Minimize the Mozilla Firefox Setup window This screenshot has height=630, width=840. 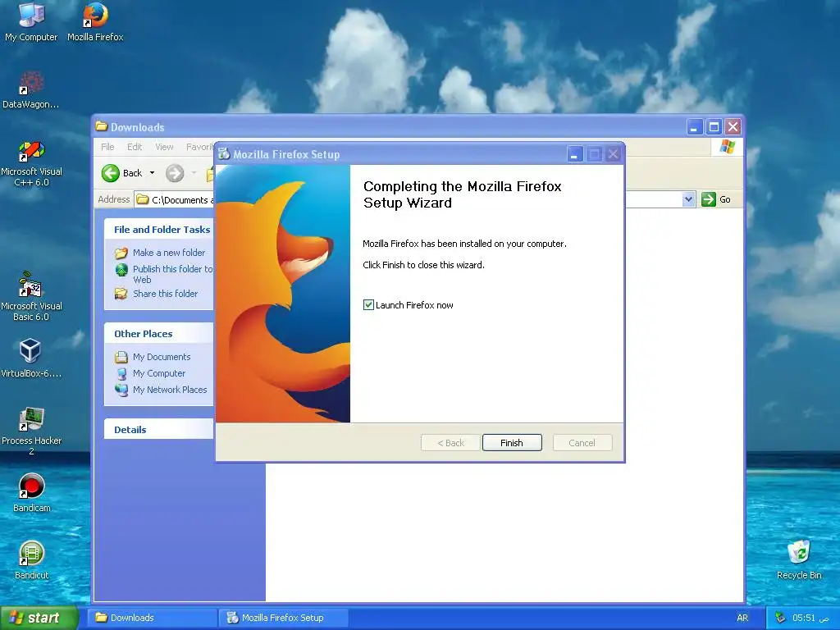[575, 154]
